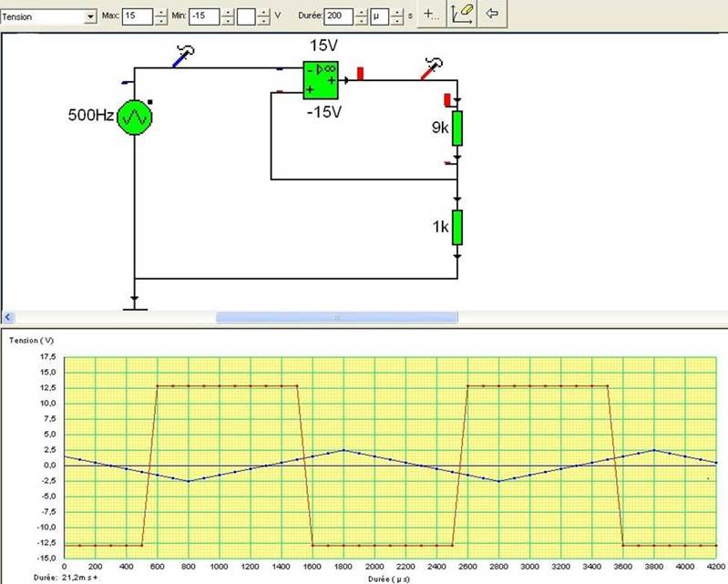Step down the µ time unit prefix

(397, 20)
